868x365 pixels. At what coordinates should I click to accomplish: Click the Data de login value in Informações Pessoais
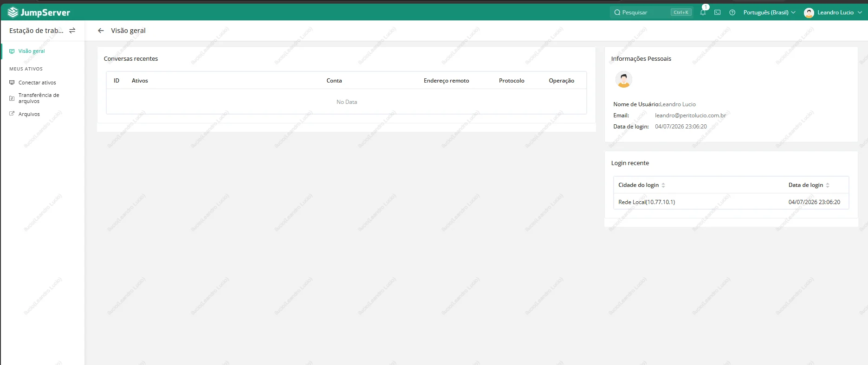click(x=681, y=127)
